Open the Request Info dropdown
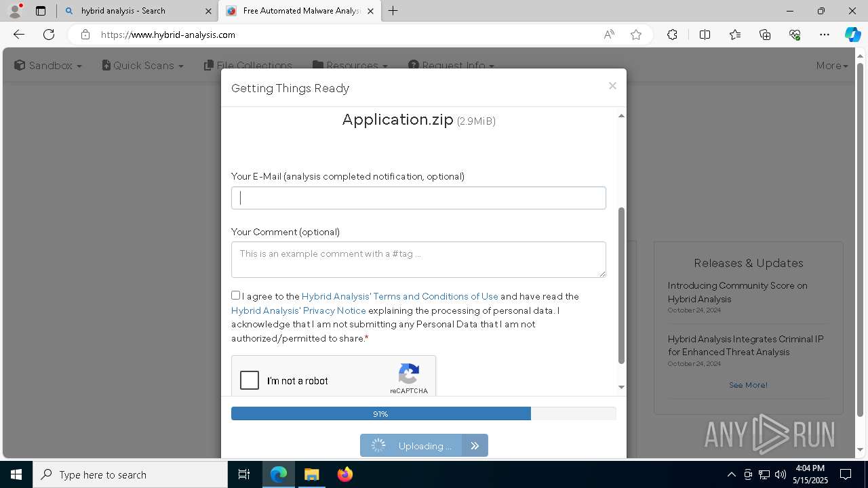The height and width of the screenshot is (488, 868). tap(452, 66)
